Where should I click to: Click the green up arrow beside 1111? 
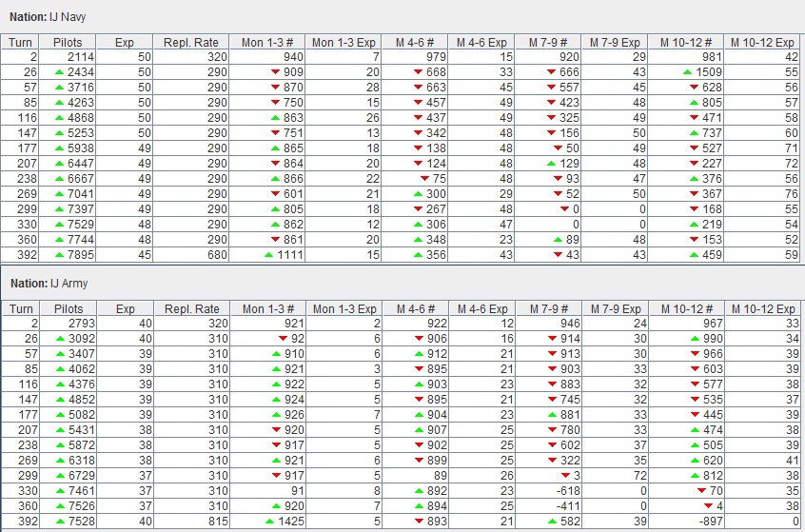tap(269, 255)
